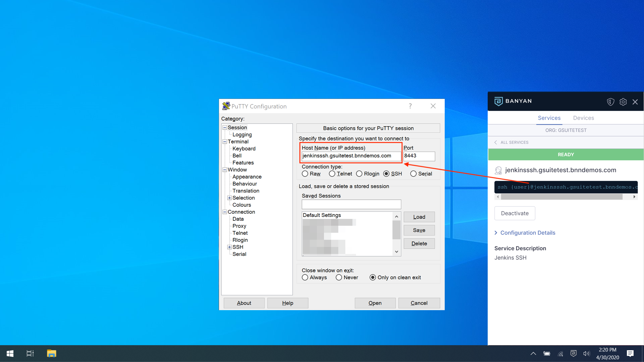Click the Banyan tray icon in taskbar

573,353
